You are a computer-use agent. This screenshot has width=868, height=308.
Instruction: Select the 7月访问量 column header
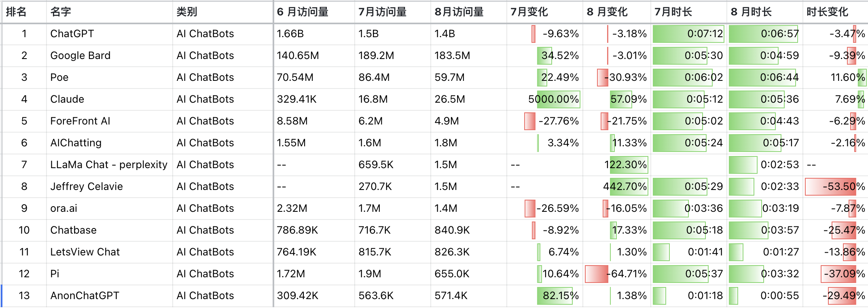[393, 12]
